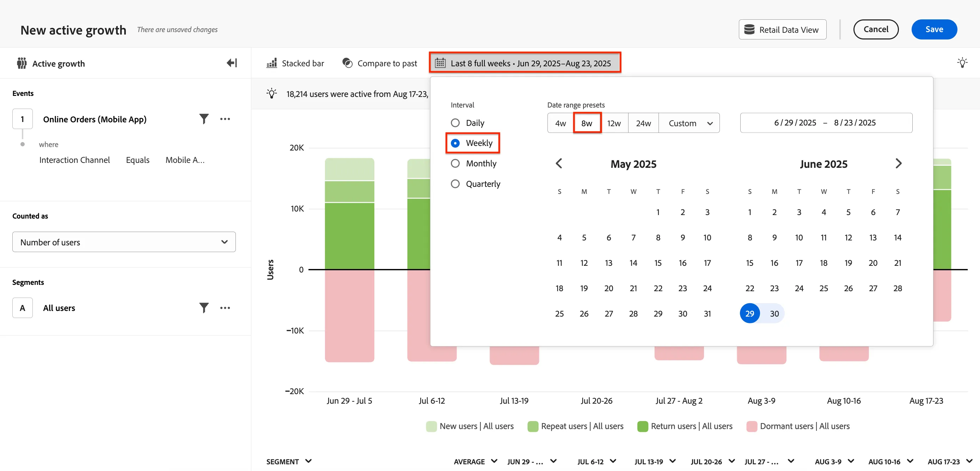
Task: Click the Return users legend swatch
Action: pos(642,426)
